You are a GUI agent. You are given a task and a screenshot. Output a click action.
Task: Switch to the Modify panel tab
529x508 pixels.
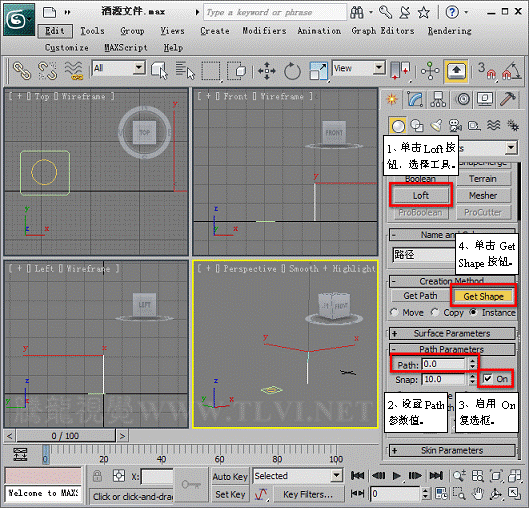click(x=415, y=99)
